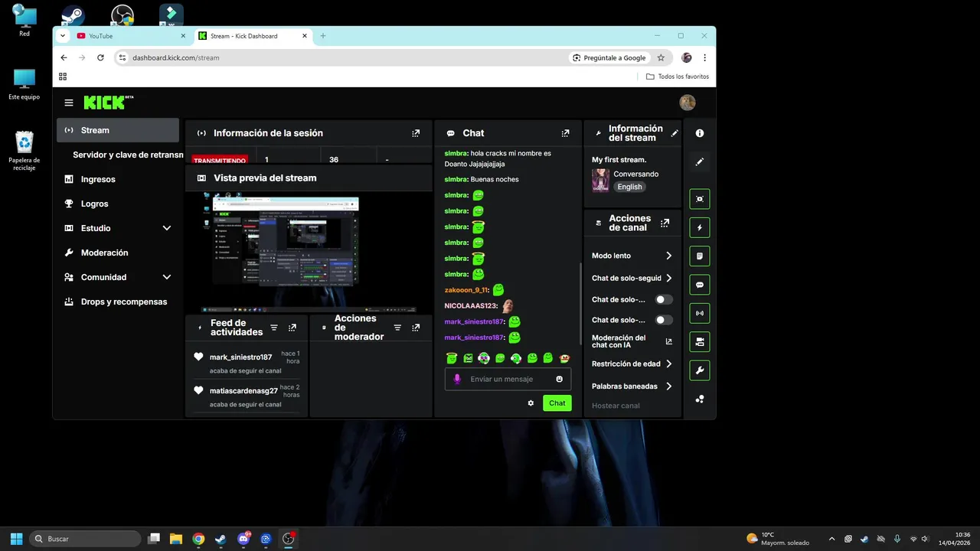The width and height of the screenshot is (980, 551).
Task: Pop out the Chat panel
Action: pyautogui.click(x=565, y=133)
